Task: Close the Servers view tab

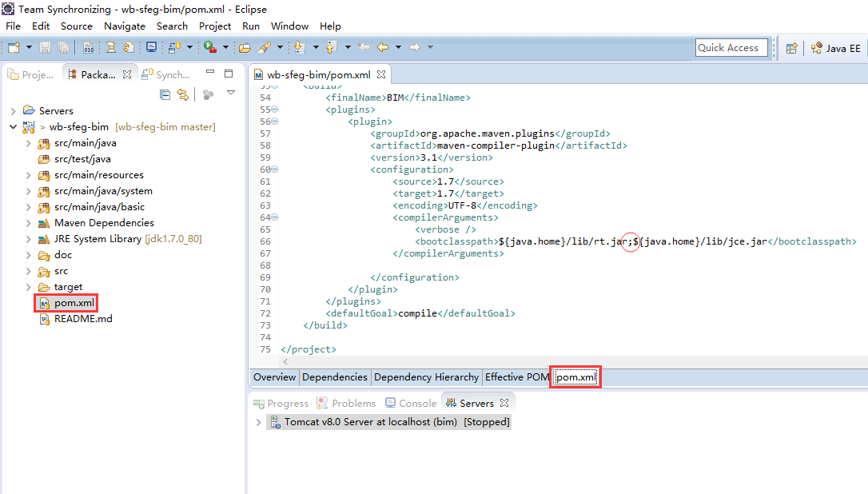Action: [x=504, y=403]
